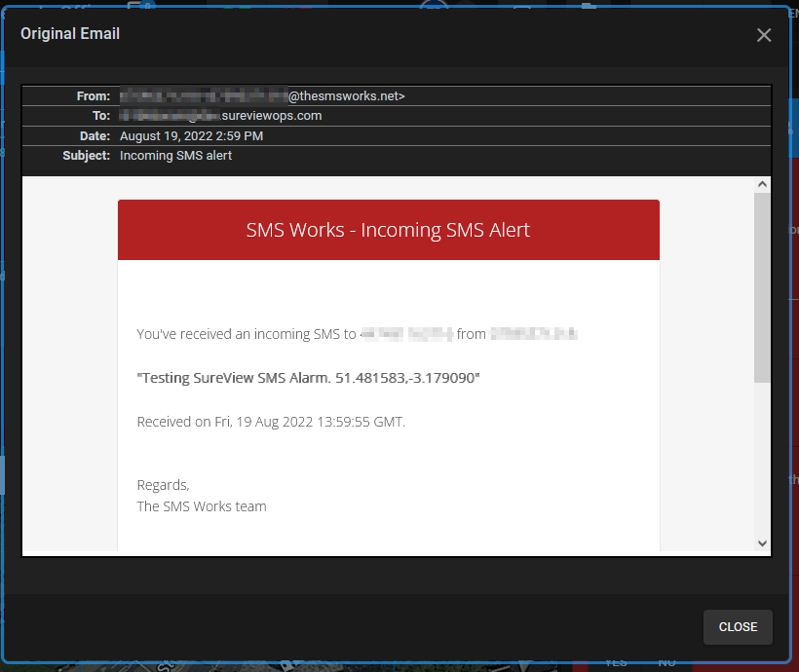This screenshot has height=672, width=799.
Task: Click the 'From:' header label
Action: pyautogui.click(x=94, y=96)
